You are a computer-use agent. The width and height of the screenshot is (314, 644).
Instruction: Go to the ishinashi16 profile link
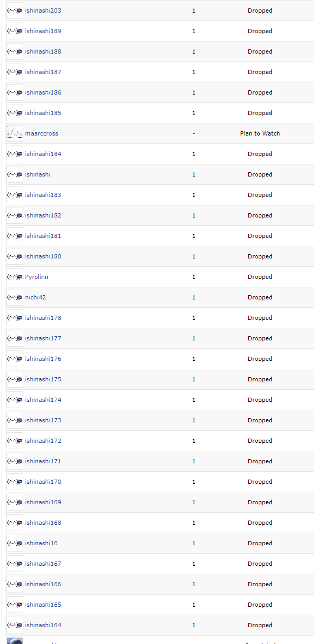(x=42, y=543)
